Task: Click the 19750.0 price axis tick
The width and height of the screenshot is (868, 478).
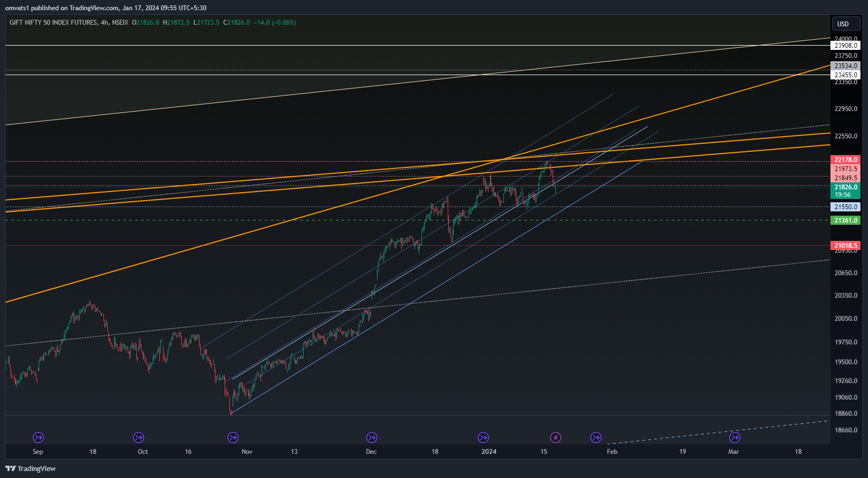Action: tap(846, 342)
